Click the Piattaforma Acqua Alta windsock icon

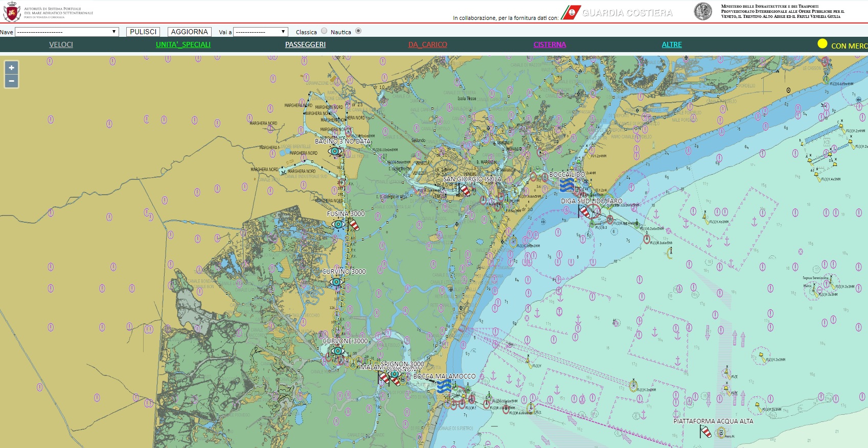tap(705, 432)
